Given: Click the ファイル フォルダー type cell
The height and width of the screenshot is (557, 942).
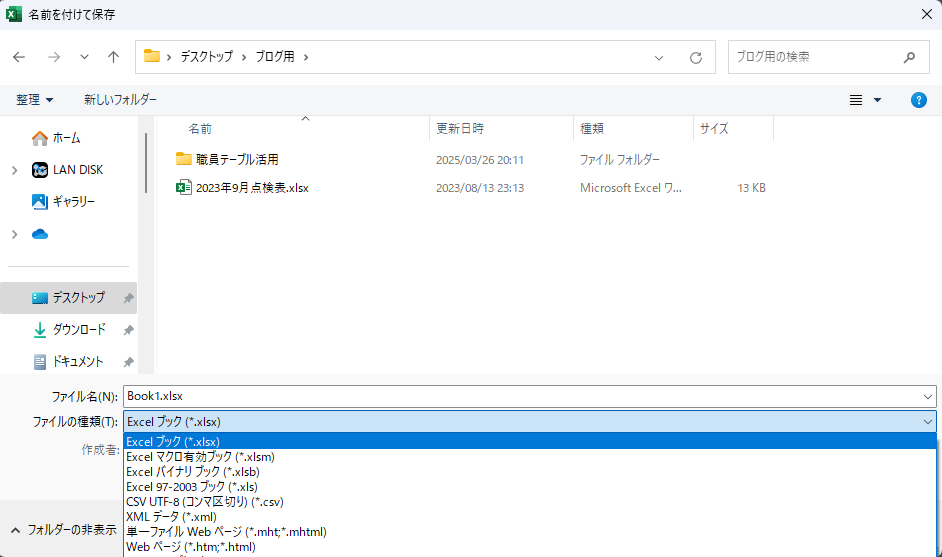Looking at the screenshot, I should pos(619,160).
